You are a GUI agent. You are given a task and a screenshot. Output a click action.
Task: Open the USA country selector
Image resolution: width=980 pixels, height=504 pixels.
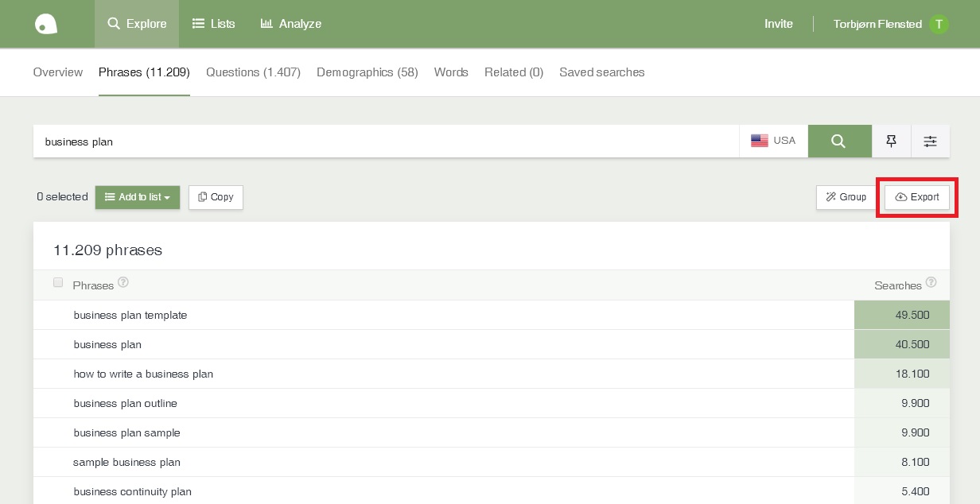[x=773, y=141]
